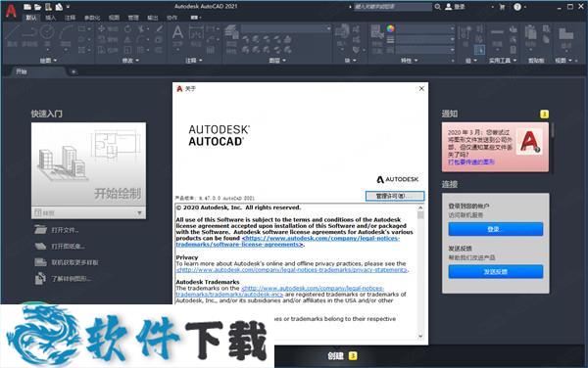Click the search magnifier icon

[438, 7]
